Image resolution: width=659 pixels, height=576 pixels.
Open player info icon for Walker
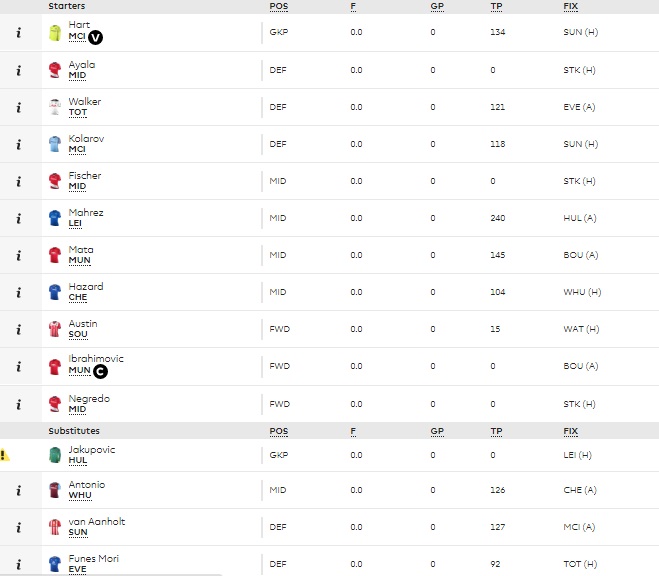click(x=18, y=108)
